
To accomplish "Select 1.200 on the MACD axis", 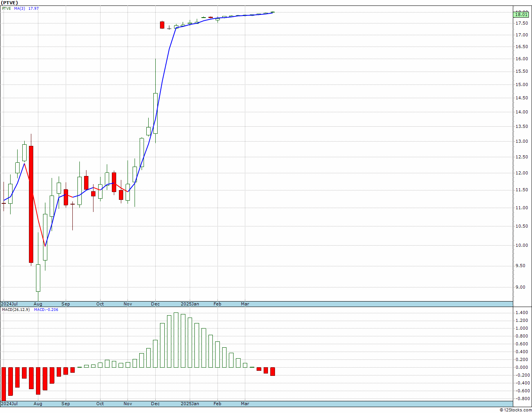I will [x=522, y=321].
